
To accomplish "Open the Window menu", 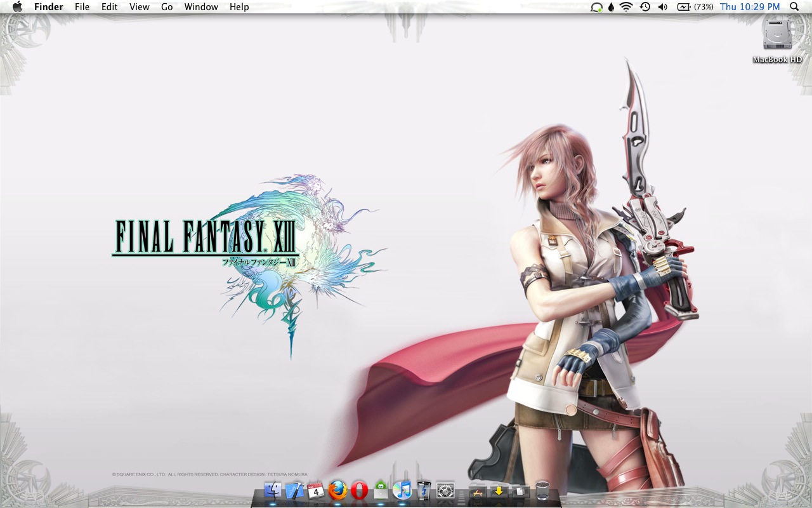I will pyautogui.click(x=201, y=7).
